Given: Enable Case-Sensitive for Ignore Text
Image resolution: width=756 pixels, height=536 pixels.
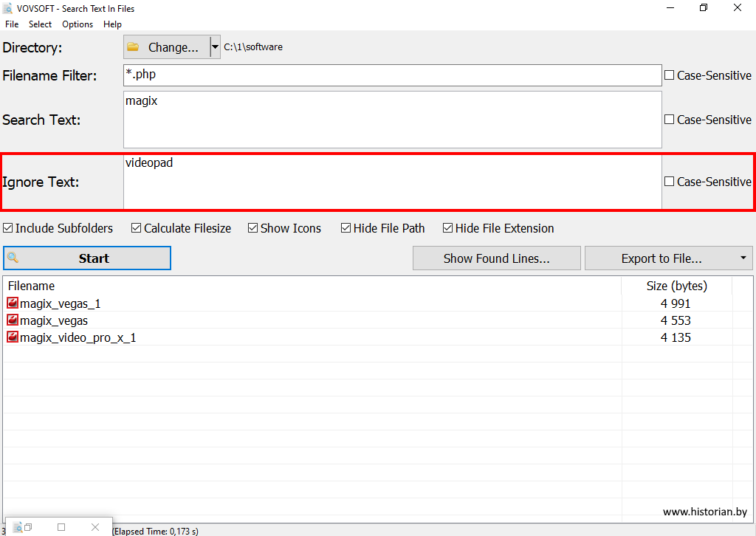Looking at the screenshot, I should click(670, 182).
